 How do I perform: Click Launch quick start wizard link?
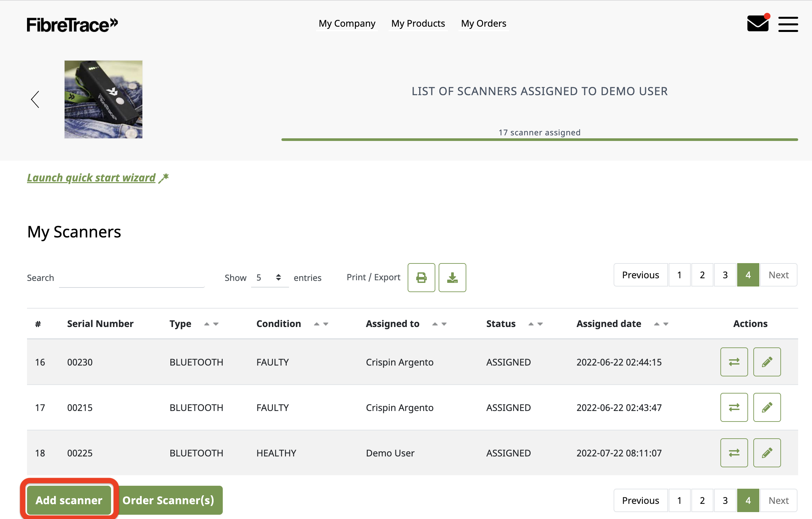tap(91, 178)
